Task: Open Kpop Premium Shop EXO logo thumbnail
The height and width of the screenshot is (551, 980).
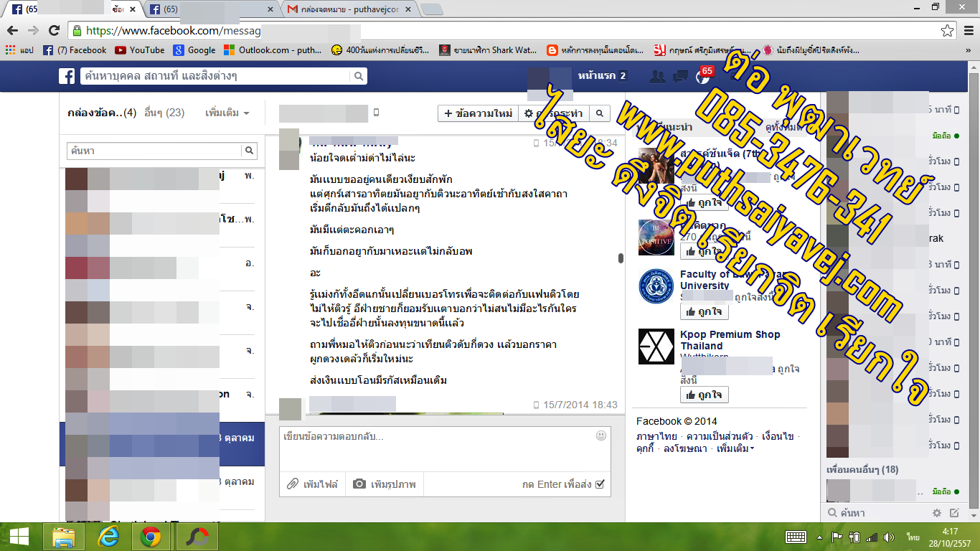Action: tap(656, 347)
